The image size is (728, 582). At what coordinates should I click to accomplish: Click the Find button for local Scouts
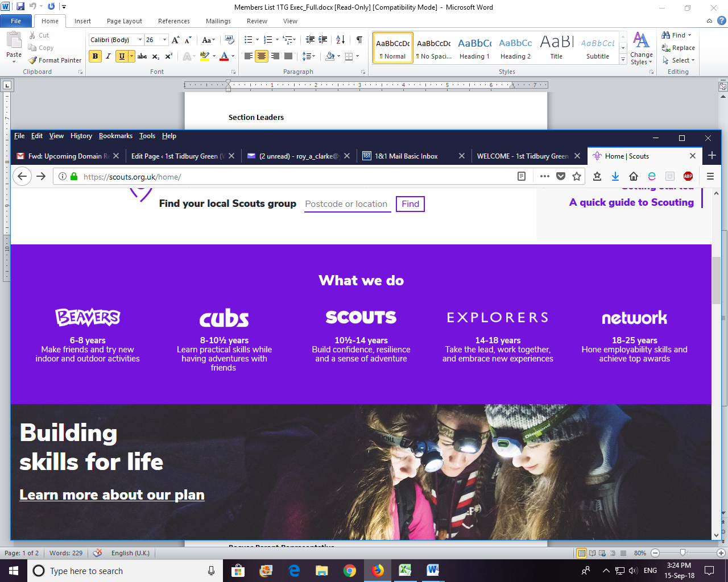pyautogui.click(x=410, y=204)
